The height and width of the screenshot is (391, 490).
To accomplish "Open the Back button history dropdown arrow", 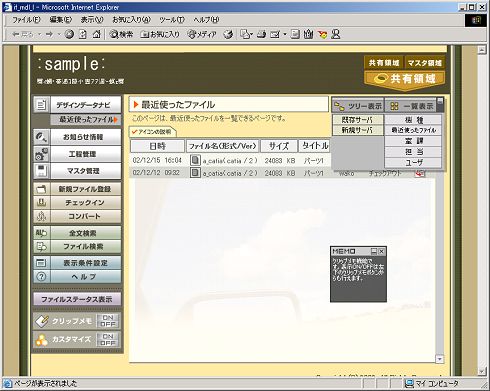I will 39,34.
